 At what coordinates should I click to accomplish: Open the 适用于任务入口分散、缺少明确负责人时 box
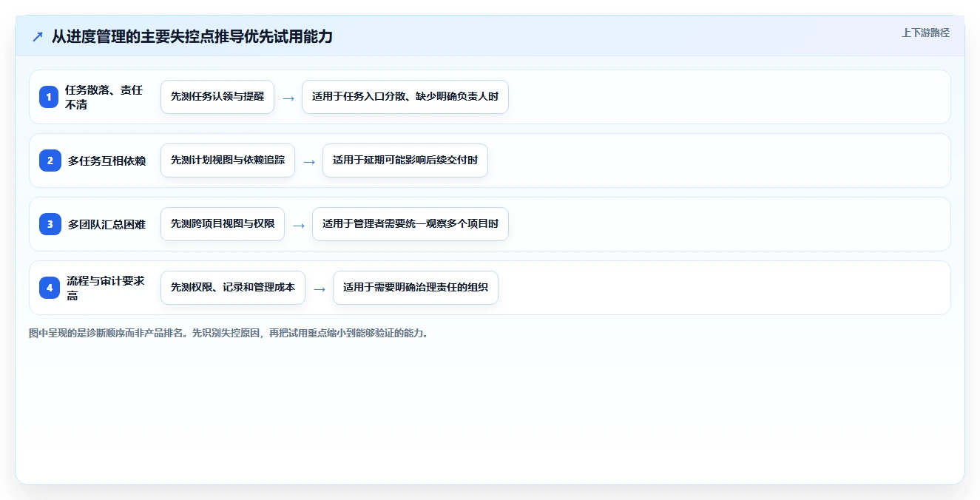[405, 97]
